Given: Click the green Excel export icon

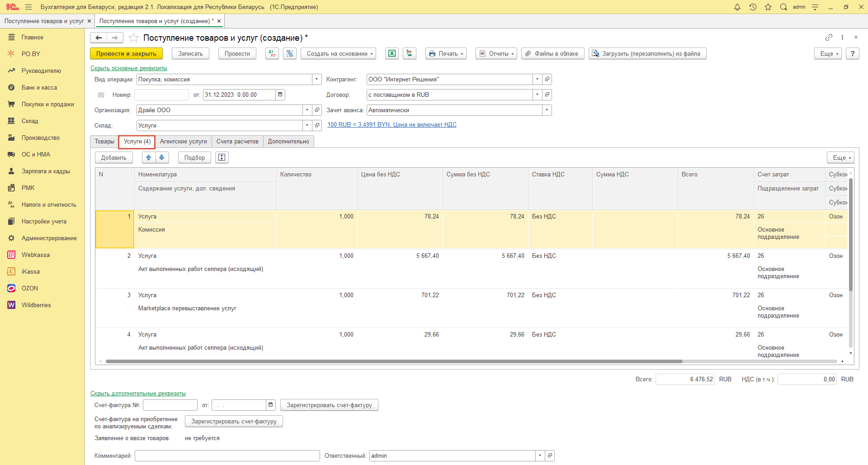Looking at the screenshot, I should [392, 53].
